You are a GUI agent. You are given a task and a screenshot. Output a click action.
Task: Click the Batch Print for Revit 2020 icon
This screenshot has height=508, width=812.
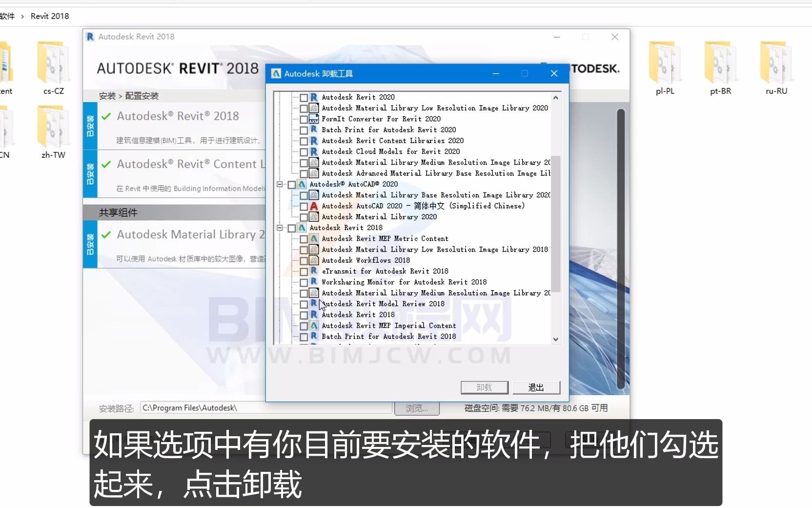(314, 130)
